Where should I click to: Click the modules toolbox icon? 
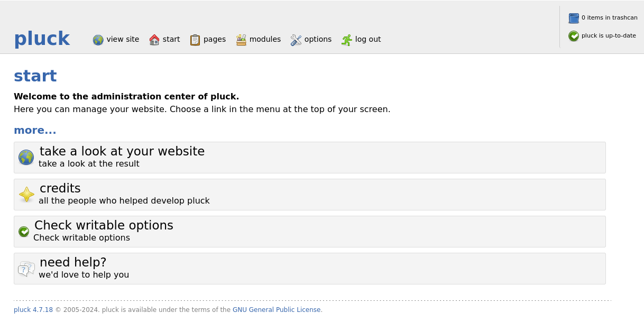point(241,40)
